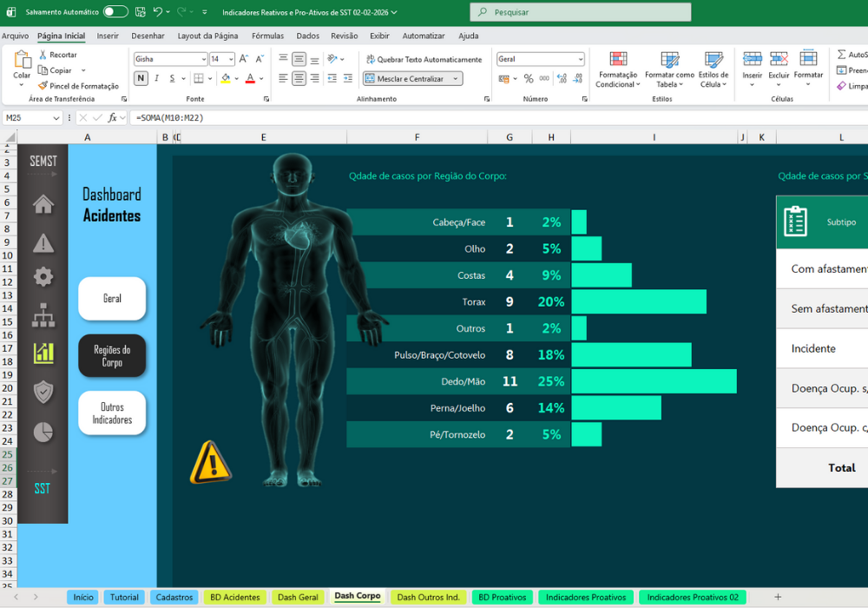Image resolution: width=868 pixels, height=608 pixels.
Task: Open the Name Box dropdown M25
Action: 56,118
